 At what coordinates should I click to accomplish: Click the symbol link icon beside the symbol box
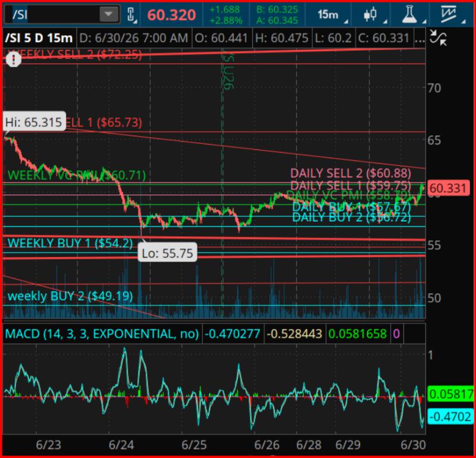(130, 14)
